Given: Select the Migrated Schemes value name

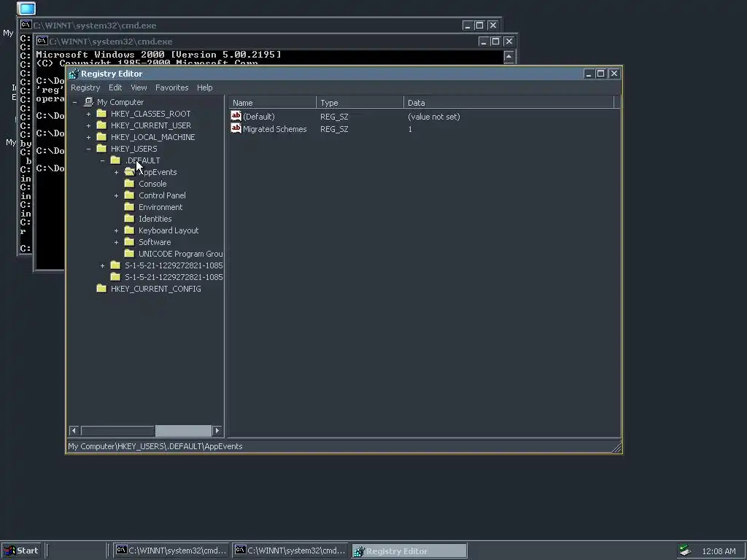Looking at the screenshot, I should [x=275, y=129].
